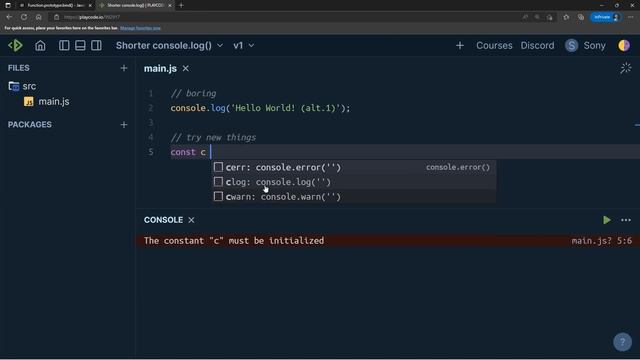Viewport: 640px width, 360px height.
Task: Open the browser settings ellipsis menu
Action: (x=631, y=17)
